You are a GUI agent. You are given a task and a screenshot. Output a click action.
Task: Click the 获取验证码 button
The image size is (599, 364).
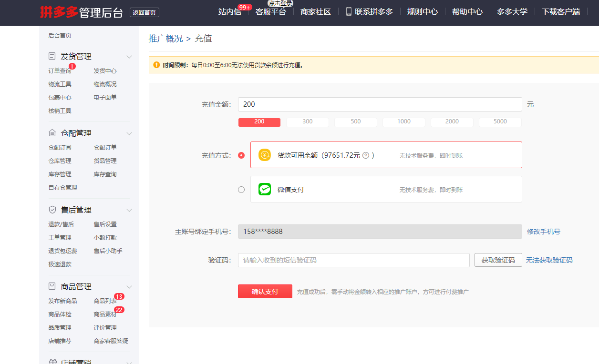pyautogui.click(x=498, y=260)
